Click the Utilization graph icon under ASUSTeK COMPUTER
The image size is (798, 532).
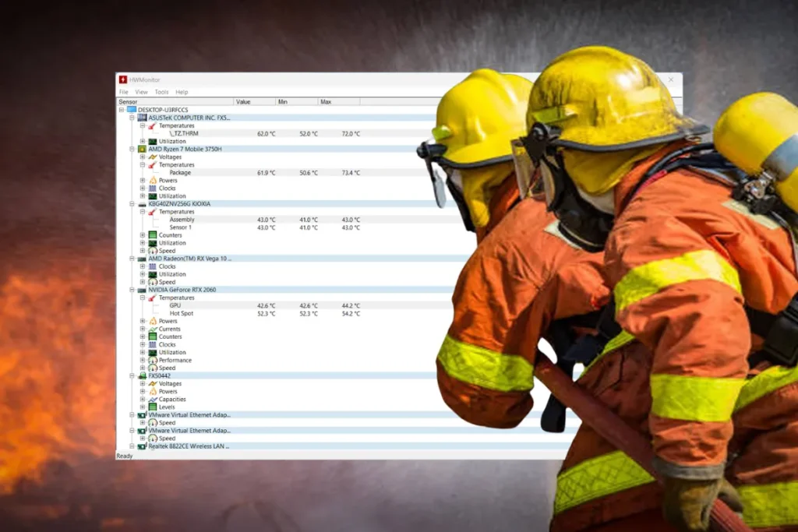pos(152,141)
